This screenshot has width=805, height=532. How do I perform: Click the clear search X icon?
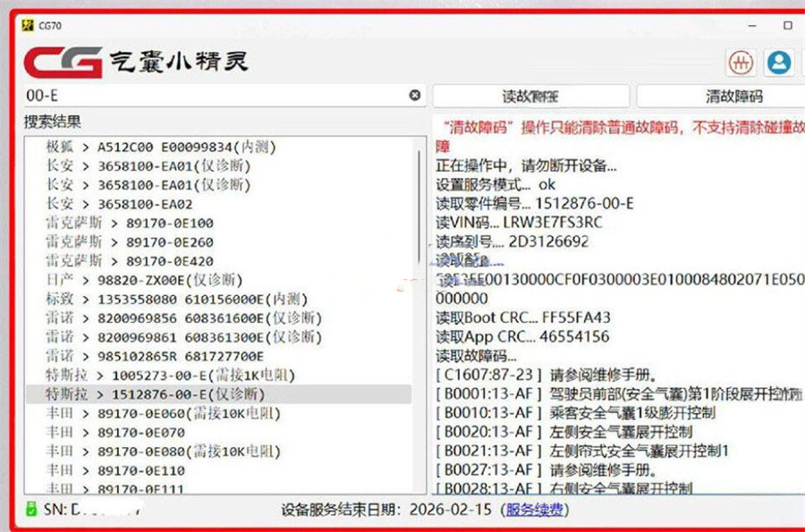[415, 95]
